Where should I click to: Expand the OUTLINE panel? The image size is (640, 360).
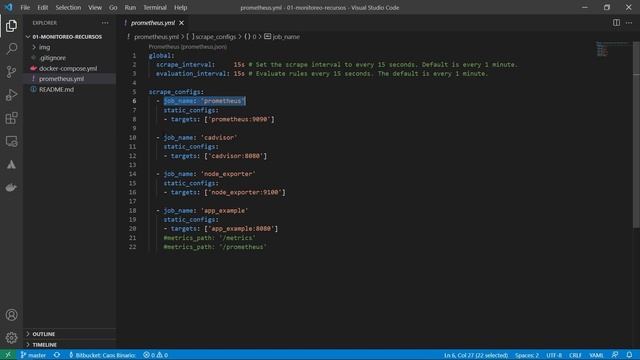click(44, 334)
